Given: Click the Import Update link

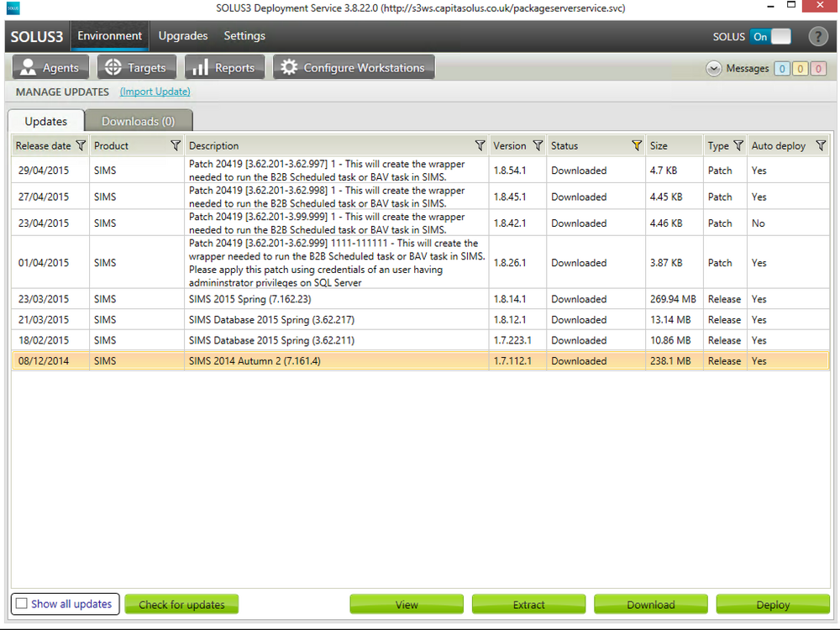Looking at the screenshot, I should point(155,92).
